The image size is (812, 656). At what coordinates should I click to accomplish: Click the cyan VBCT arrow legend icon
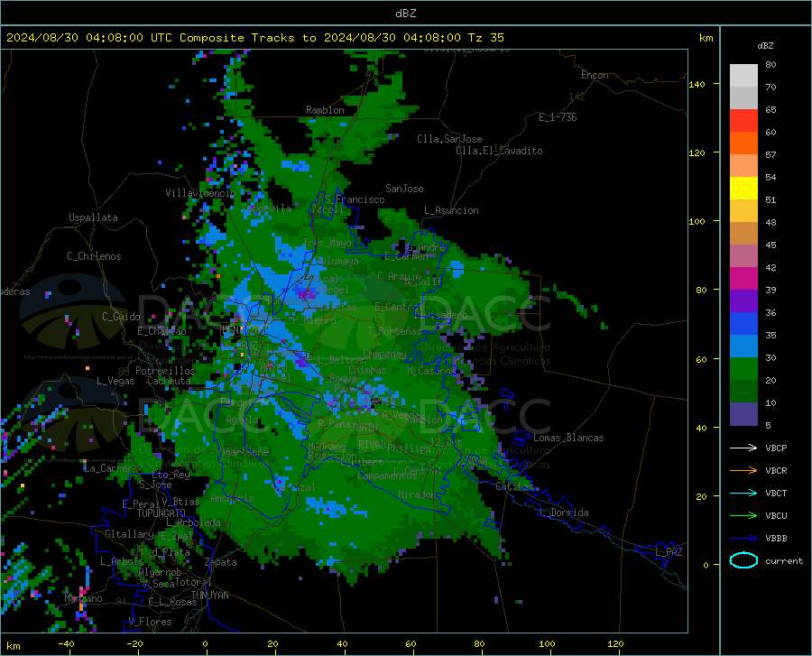coord(743,493)
